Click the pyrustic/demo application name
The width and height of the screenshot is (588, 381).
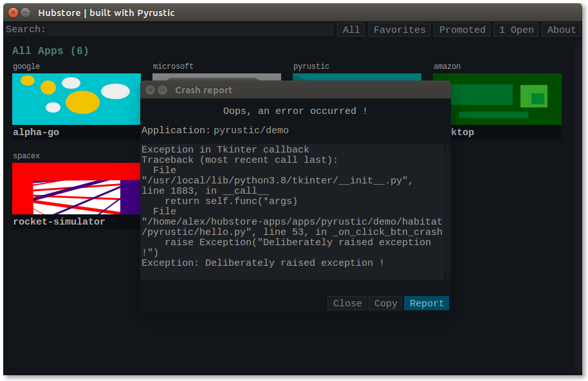pyautogui.click(x=251, y=130)
